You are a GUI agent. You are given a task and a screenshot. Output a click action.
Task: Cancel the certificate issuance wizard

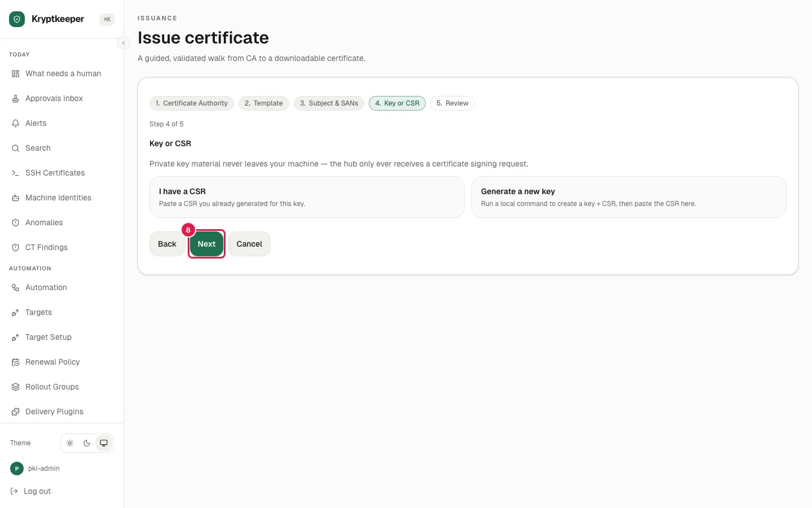click(249, 244)
